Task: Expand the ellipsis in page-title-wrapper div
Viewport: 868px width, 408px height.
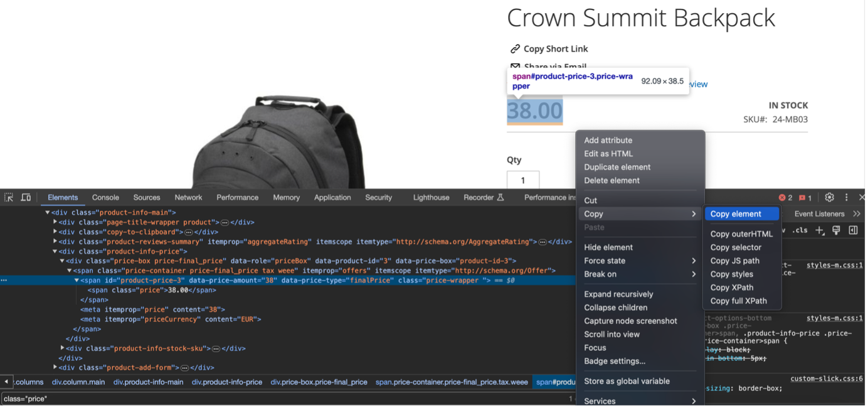Action: click(x=225, y=223)
